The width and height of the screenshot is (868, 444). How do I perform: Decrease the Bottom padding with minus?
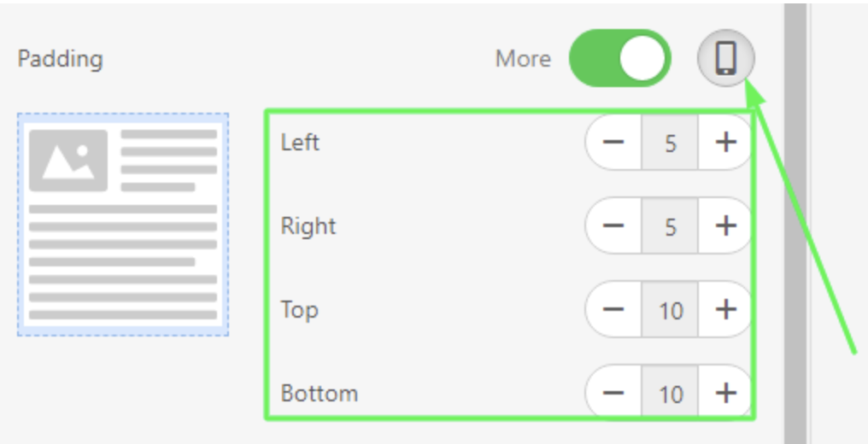point(613,393)
